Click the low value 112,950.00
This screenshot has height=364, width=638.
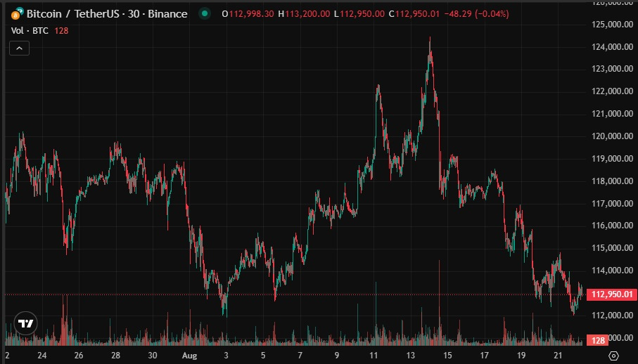362,14
